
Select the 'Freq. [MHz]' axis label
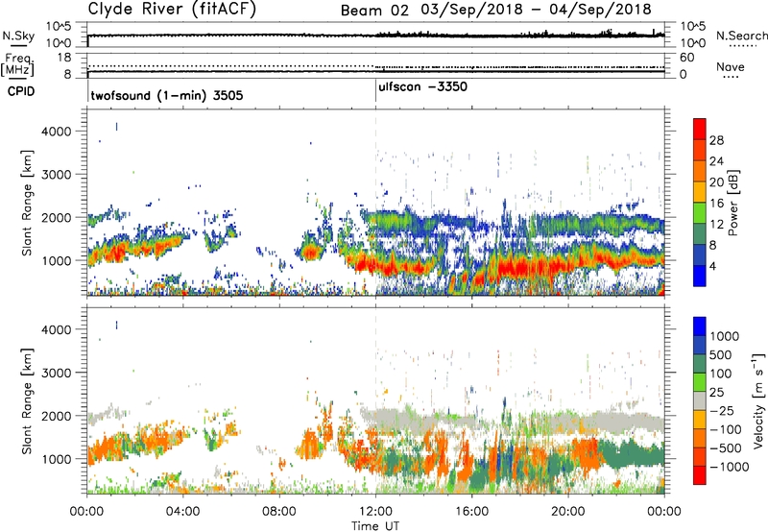pyautogui.click(x=17, y=65)
